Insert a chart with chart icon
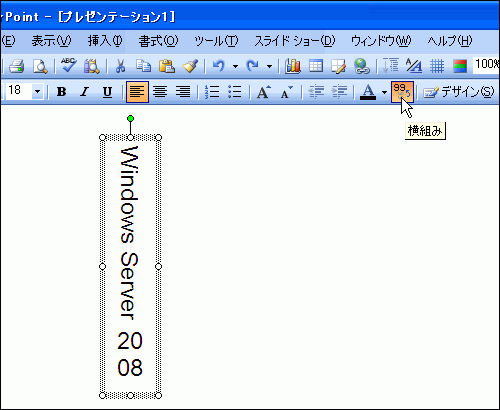This screenshot has width=500, height=410. (x=293, y=66)
